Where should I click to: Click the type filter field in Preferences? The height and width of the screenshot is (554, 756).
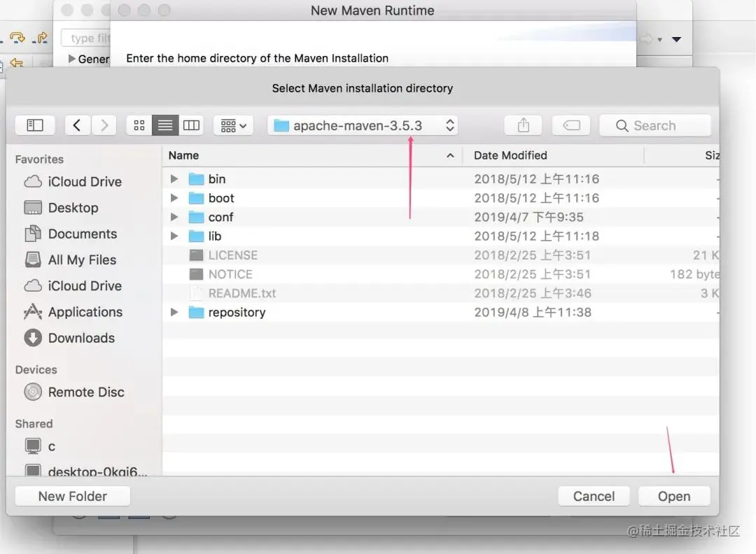tap(86, 38)
